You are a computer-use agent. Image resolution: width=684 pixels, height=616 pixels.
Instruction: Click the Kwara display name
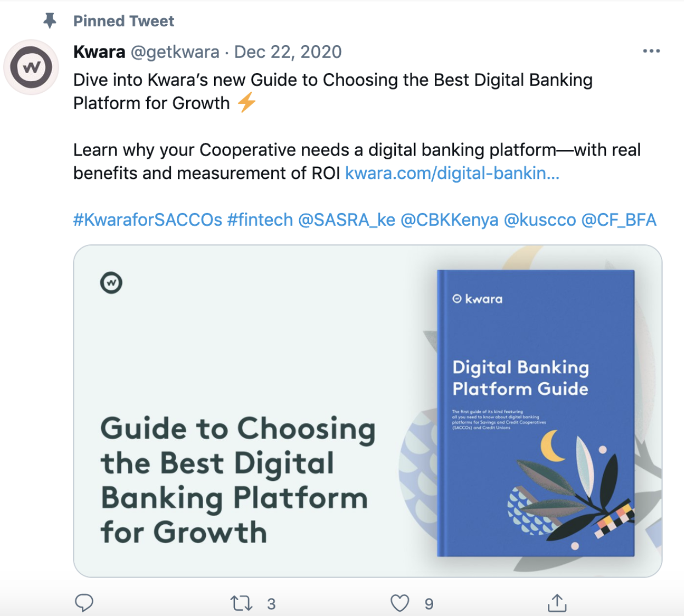click(99, 52)
